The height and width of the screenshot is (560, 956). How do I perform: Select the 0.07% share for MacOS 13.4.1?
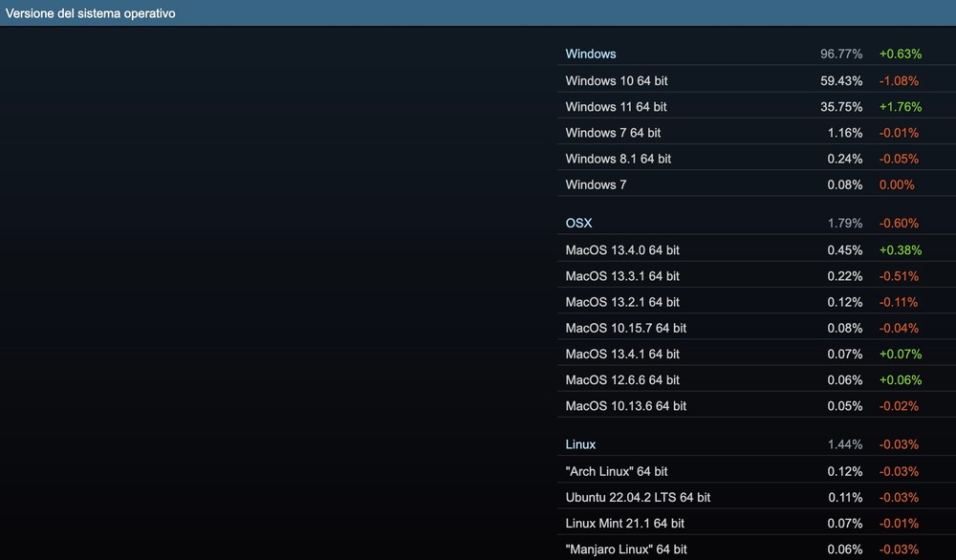click(x=845, y=354)
